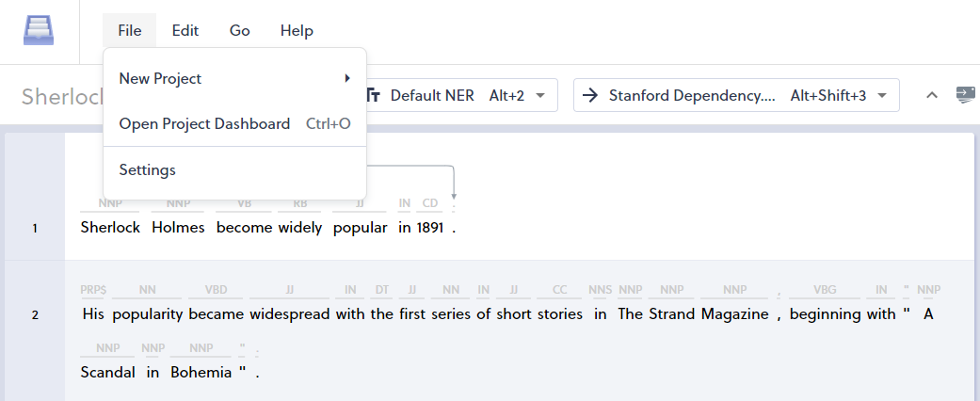Click the word "popularity" in sentence 2

pos(147,313)
